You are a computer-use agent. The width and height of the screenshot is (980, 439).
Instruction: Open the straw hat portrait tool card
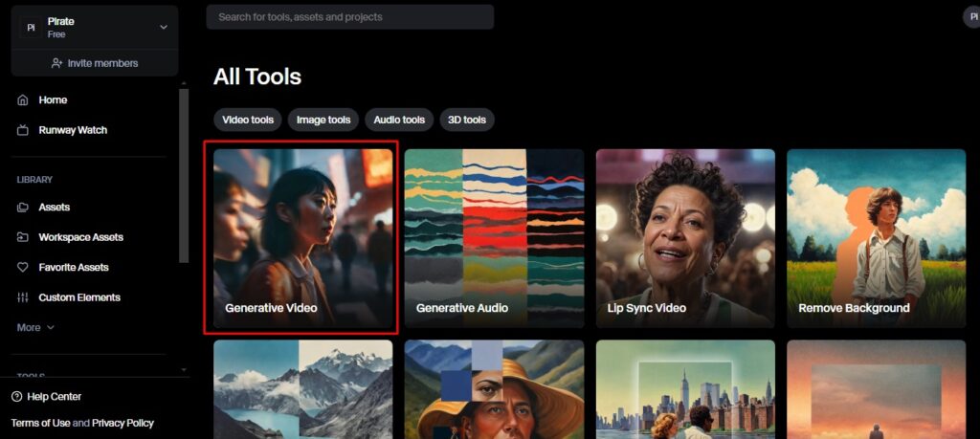pyautogui.click(x=495, y=389)
